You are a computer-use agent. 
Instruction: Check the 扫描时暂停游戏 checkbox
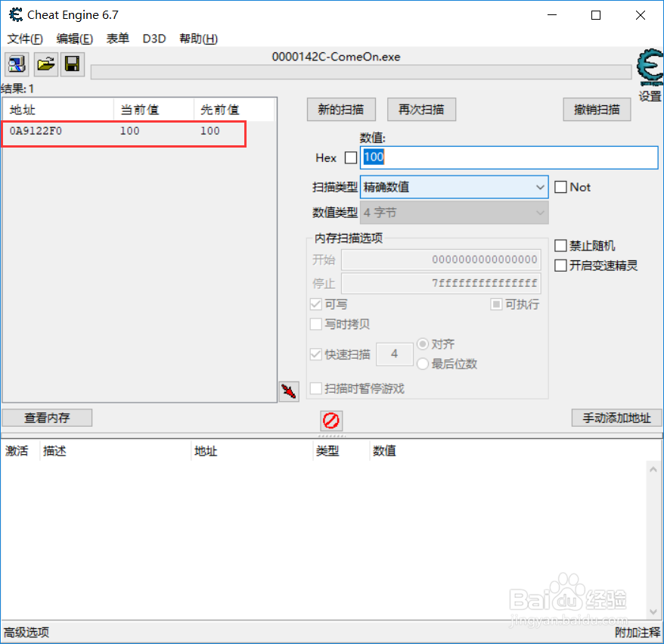[316, 388]
